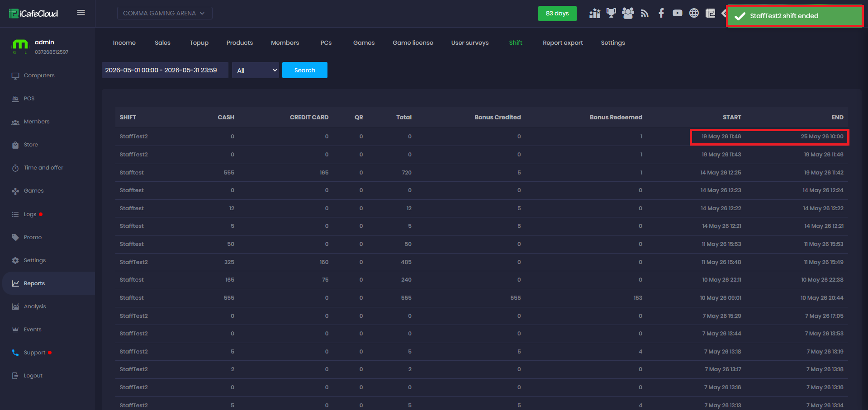Switch to the Games report tab
The image size is (868, 410).
point(364,42)
